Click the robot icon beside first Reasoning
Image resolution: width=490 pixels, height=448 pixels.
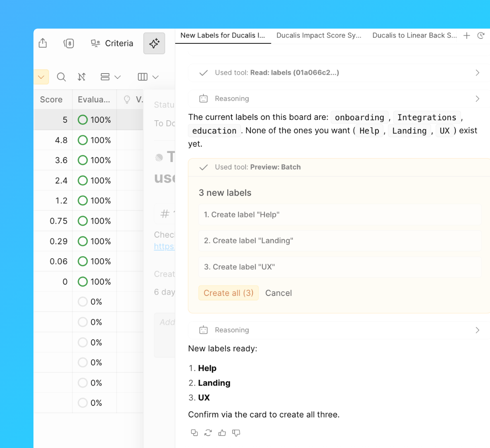(x=203, y=99)
